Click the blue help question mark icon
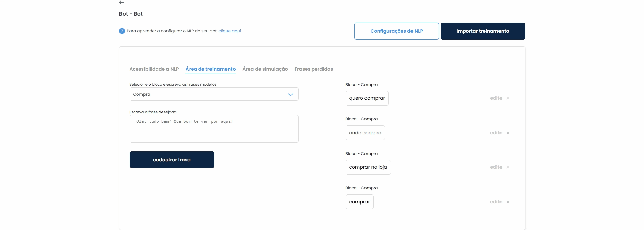644x230 pixels. [122, 31]
